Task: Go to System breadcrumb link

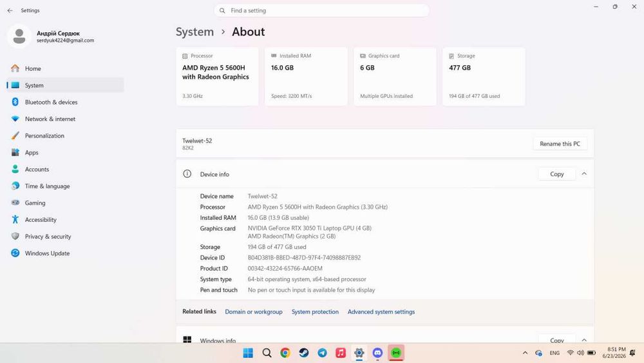Action: [x=194, y=32]
